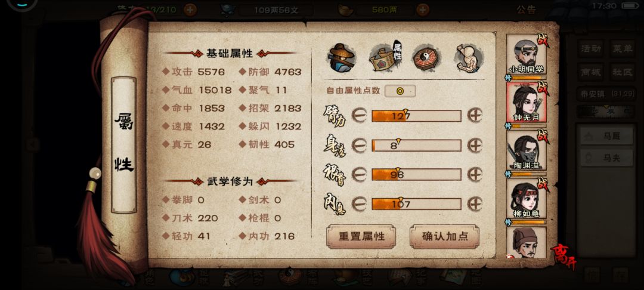Increase 臂力 with the plus button

(475, 116)
